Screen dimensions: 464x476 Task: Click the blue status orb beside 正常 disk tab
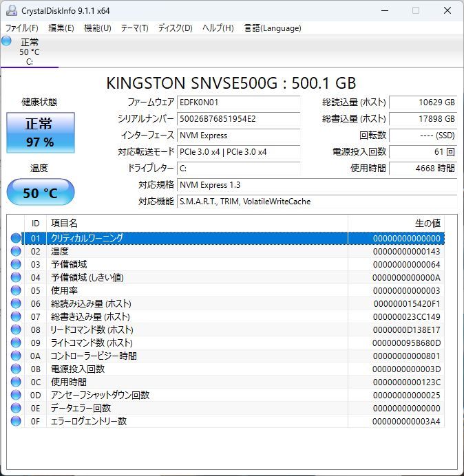tap(6, 41)
